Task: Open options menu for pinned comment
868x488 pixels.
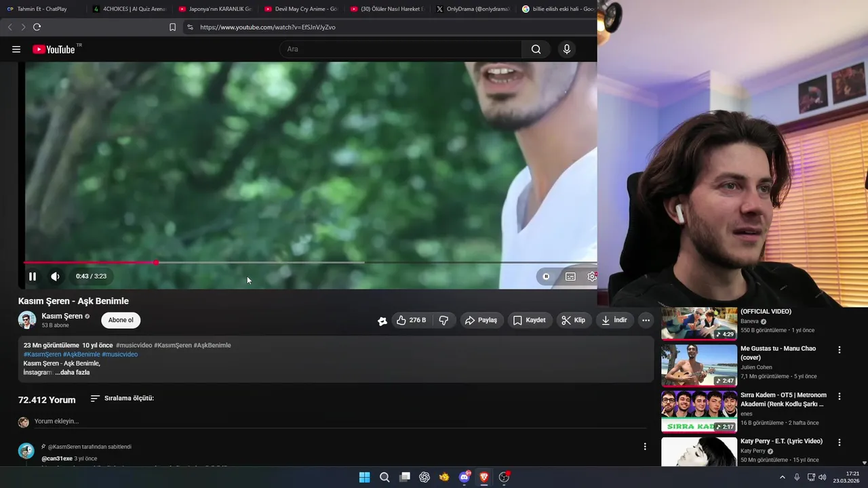Action: pyautogui.click(x=645, y=446)
